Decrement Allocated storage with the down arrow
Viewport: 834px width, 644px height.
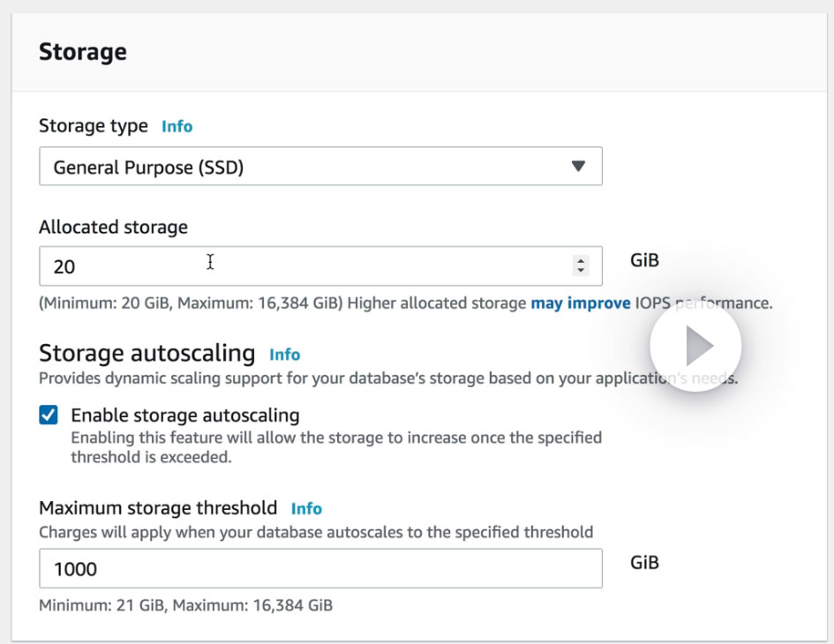[581, 271]
